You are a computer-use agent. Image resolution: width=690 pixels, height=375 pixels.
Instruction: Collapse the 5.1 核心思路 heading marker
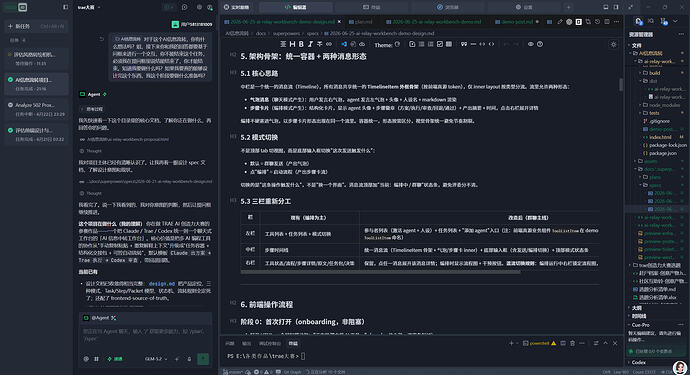pos(233,73)
